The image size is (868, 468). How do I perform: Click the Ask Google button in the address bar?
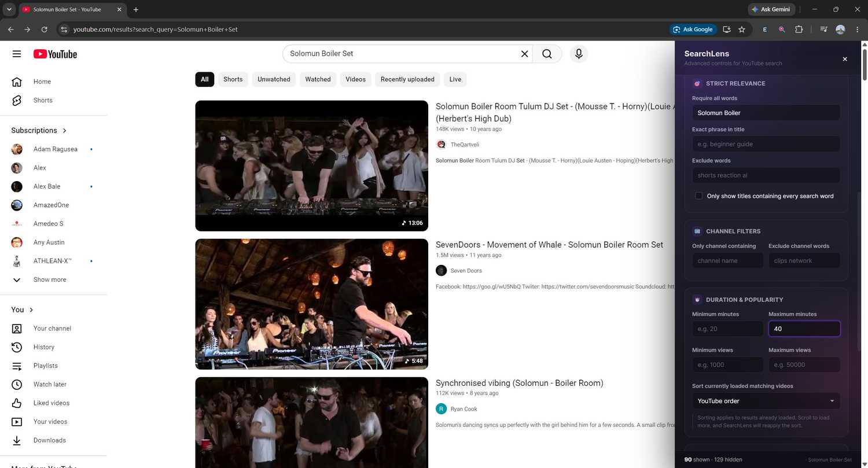[693, 30]
